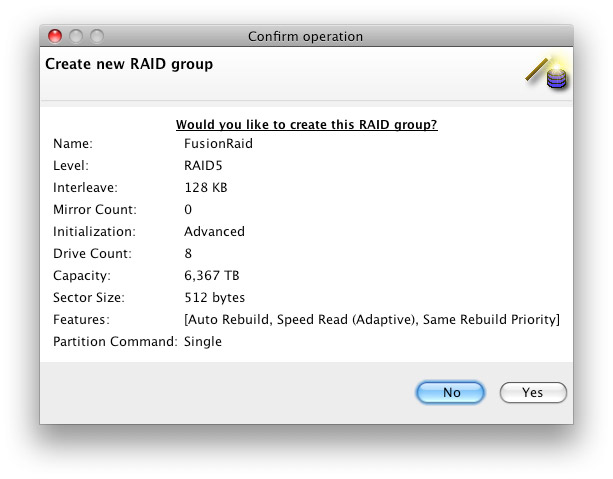Click the 'Confirm operation' window title

305,36
